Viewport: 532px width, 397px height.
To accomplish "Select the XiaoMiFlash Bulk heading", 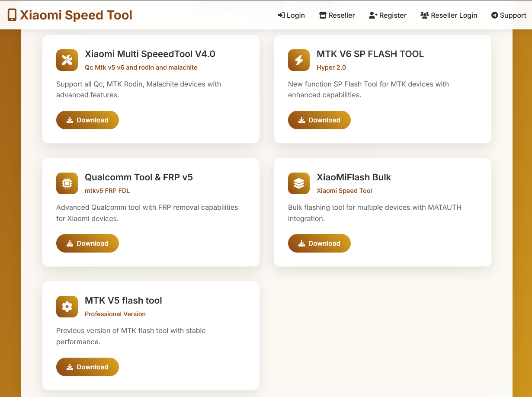I will point(354,177).
